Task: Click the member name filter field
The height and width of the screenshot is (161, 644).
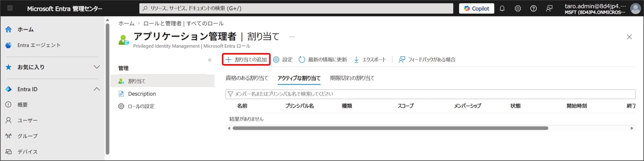Action: pos(430,94)
